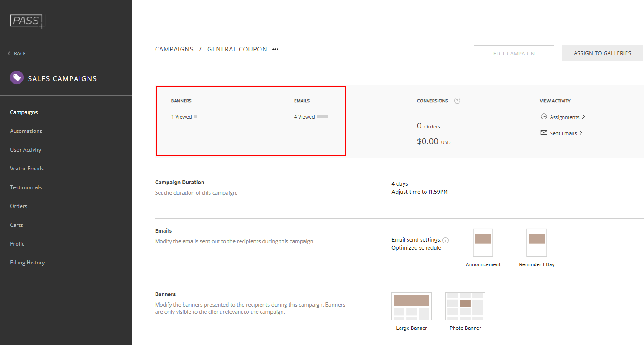Click the Edit Campaign button
This screenshot has height=345, width=644.
click(514, 53)
